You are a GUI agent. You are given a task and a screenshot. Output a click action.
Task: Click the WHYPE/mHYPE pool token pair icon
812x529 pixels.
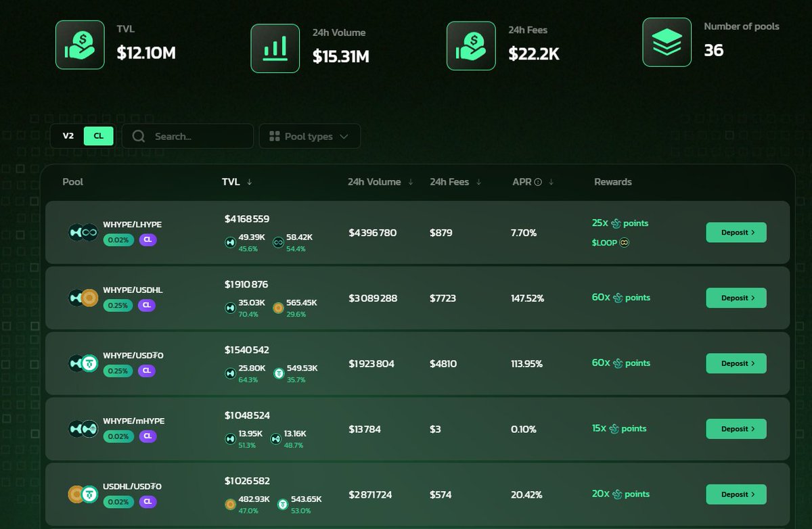(x=83, y=429)
